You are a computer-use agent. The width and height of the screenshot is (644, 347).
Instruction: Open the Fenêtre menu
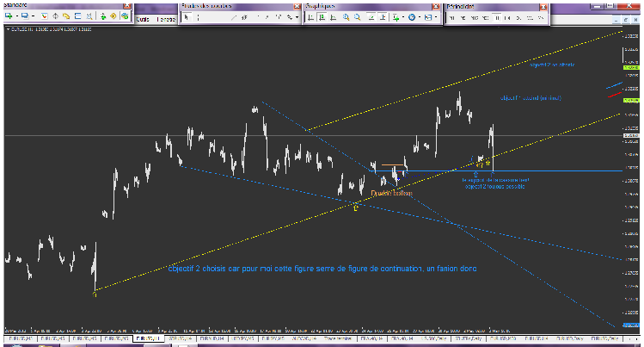tap(166, 19)
